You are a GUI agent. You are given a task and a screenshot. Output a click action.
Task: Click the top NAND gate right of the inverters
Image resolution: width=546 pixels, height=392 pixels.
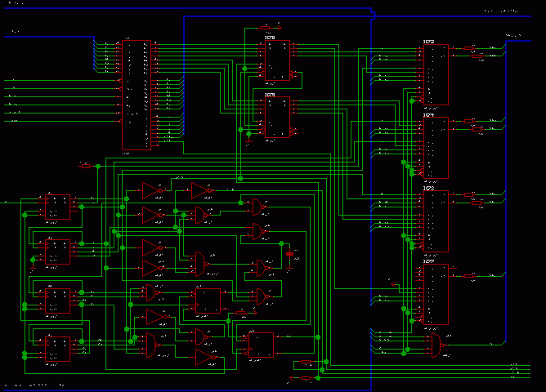coord(257,204)
